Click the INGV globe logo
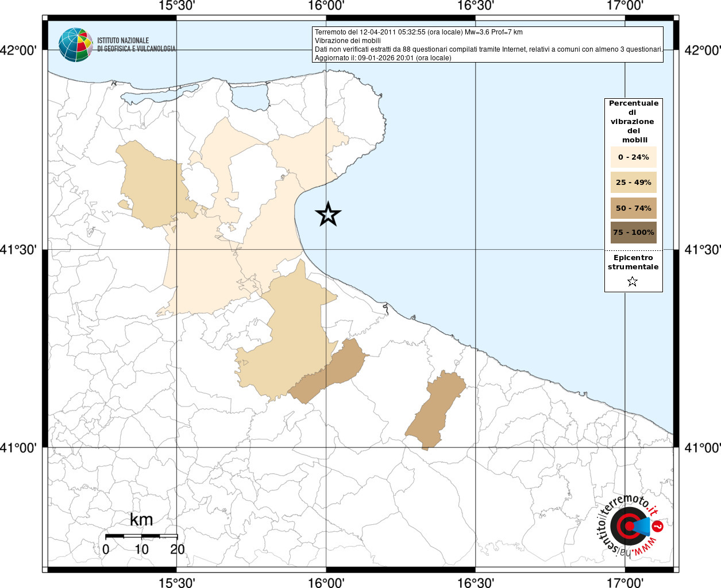721x588 pixels. pos(75,45)
